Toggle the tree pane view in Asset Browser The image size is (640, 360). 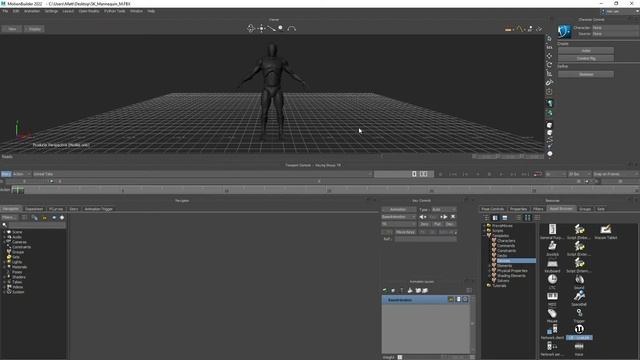[x=495, y=218]
